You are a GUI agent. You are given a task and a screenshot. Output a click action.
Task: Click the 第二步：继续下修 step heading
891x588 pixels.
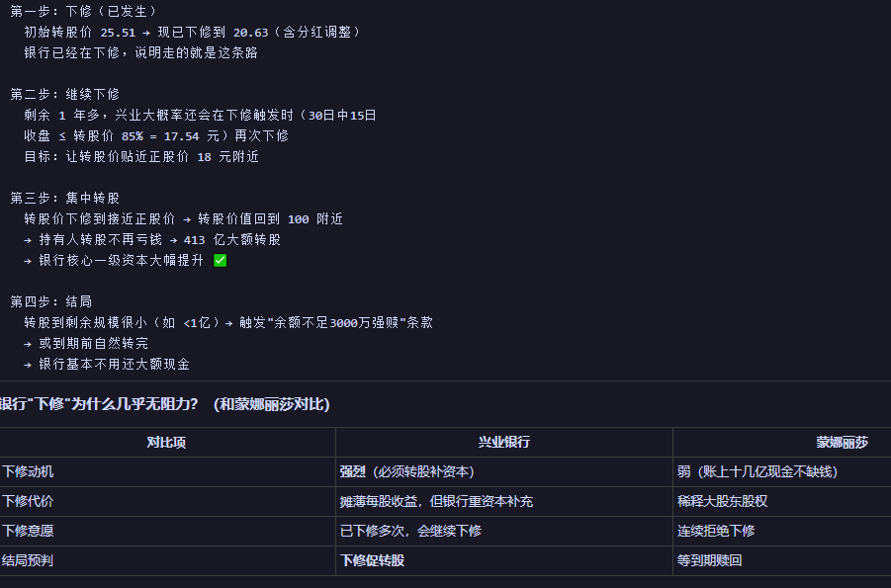(x=65, y=94)
